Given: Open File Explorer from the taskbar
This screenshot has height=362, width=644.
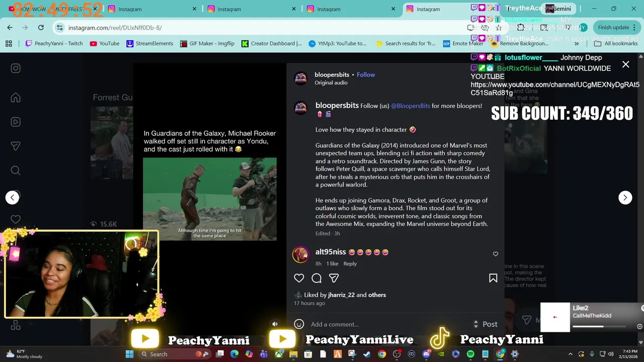Looking at the screenshot, I should [x=293, y=354].
